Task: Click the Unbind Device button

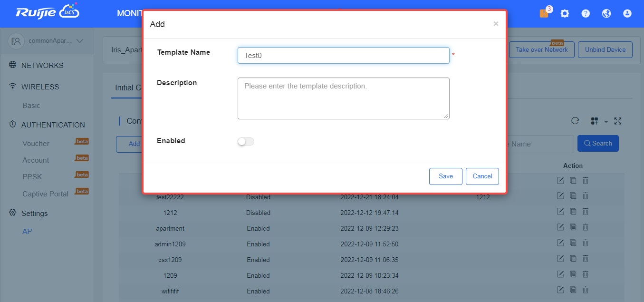Action: [605, 49]
